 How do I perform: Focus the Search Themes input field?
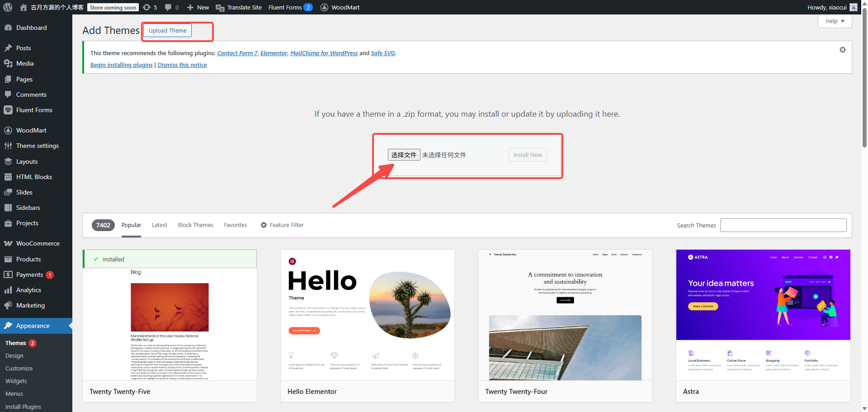783,225
